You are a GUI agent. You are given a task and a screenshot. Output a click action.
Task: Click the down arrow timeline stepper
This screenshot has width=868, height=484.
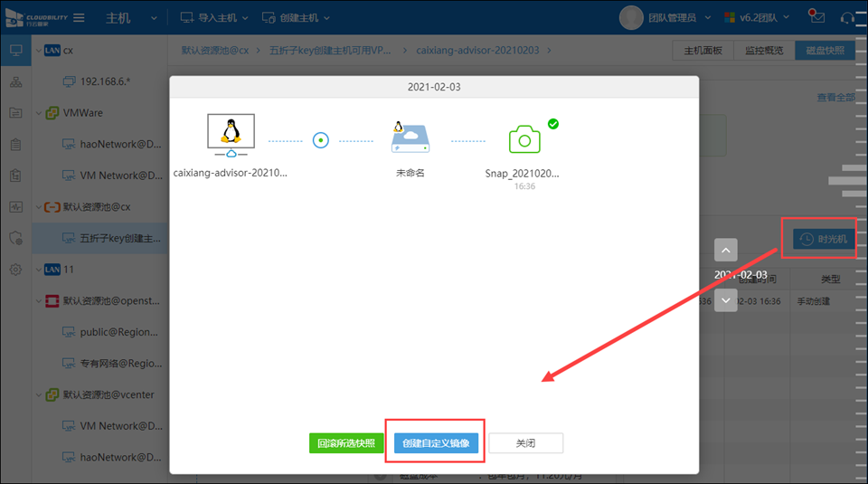click(x=725, y=300)
